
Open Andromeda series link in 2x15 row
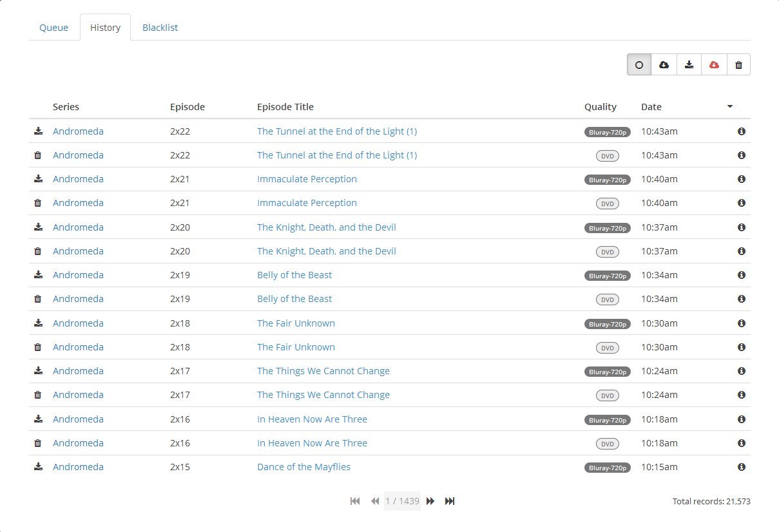coord(78,467)
